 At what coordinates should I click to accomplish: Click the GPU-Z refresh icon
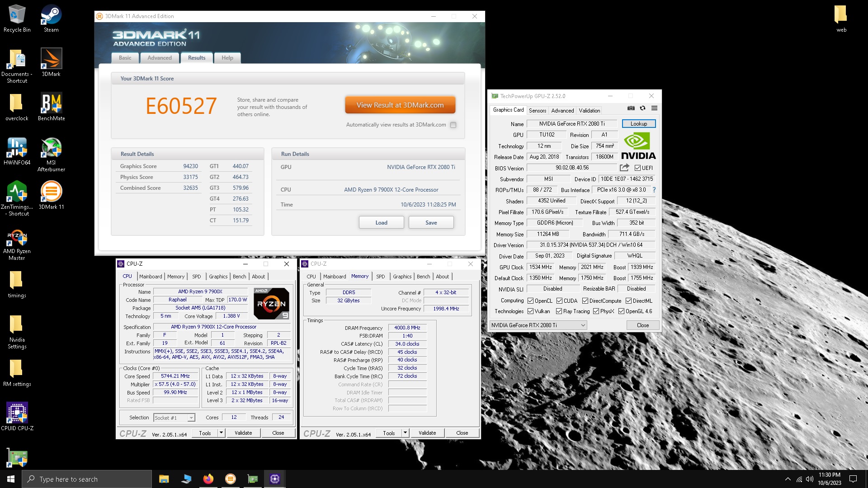point(642,108)
